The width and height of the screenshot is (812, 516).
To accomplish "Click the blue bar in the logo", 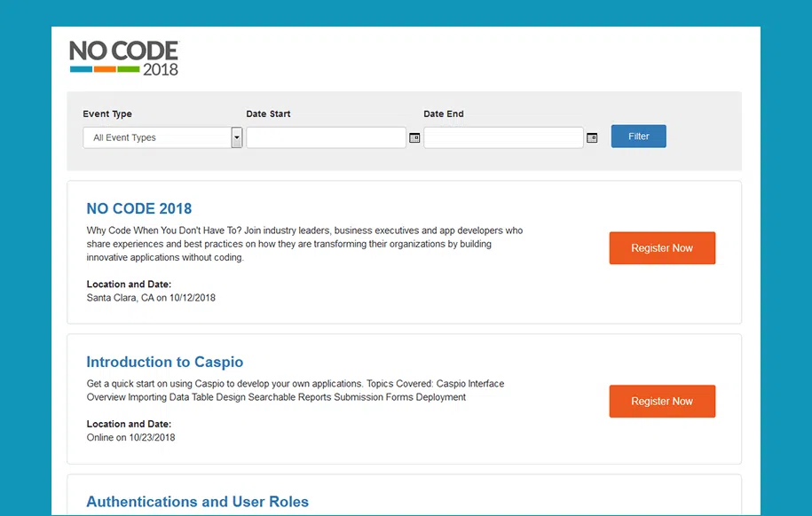I will point(82,69).
